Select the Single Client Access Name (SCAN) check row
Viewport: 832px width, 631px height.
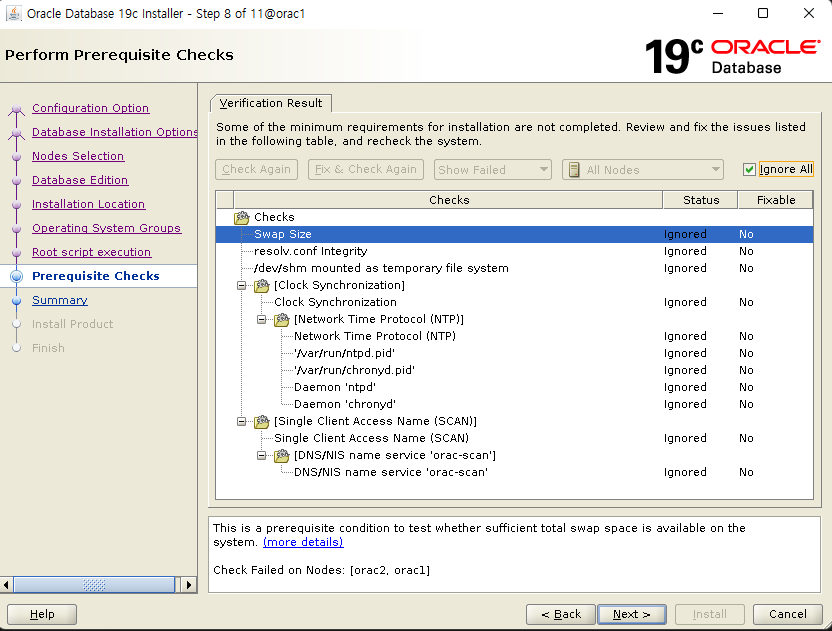514,438
